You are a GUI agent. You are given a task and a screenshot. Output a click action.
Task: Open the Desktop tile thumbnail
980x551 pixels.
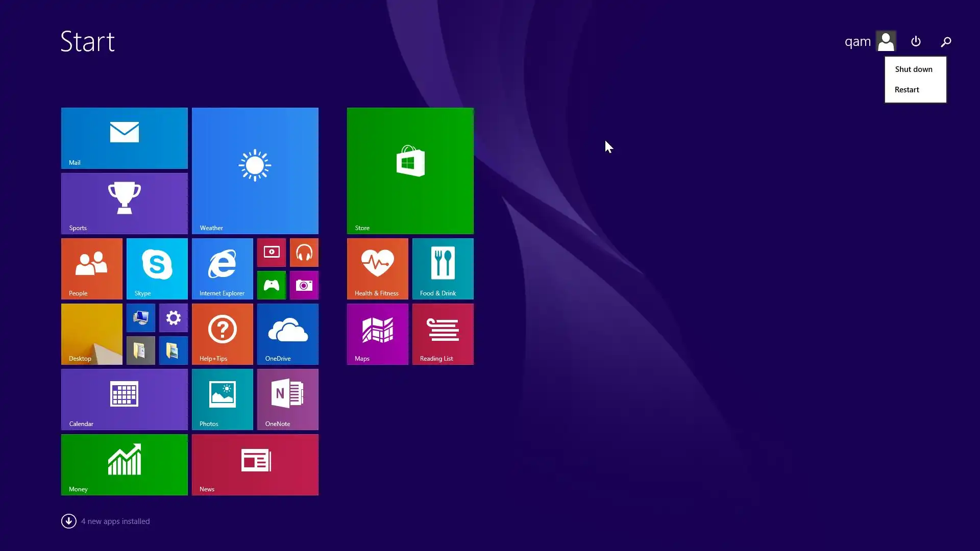(91, 334)
